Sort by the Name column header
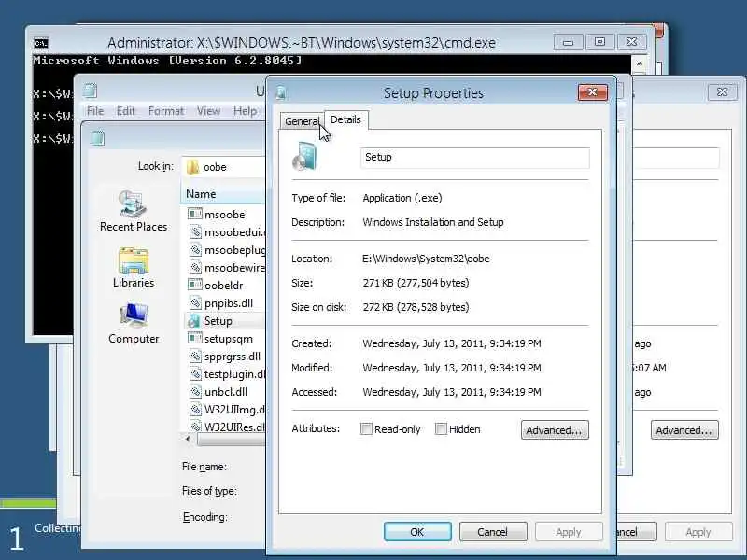 pos(223,194)
